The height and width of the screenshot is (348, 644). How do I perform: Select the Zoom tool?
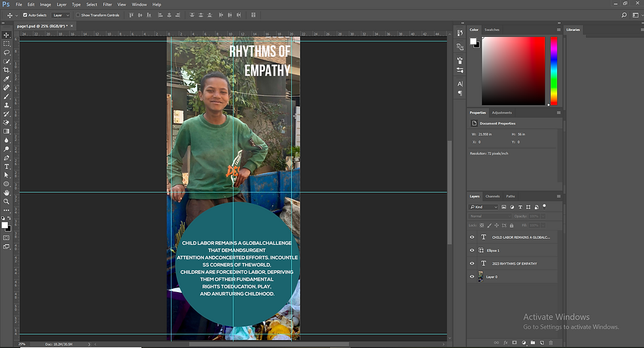[x=7, y=201]
